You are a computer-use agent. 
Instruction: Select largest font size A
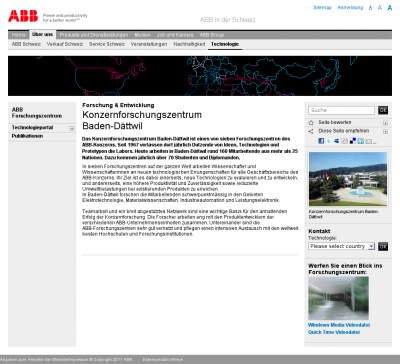click(x=389, y=7)
